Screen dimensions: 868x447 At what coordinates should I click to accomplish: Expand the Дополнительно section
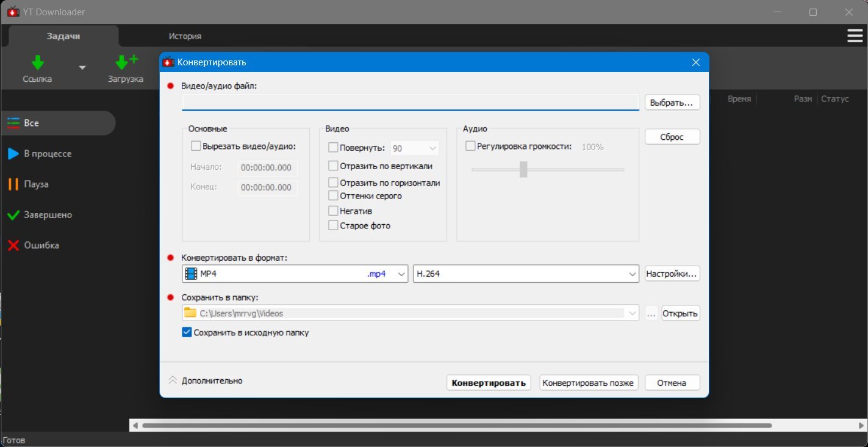(206, 380)
